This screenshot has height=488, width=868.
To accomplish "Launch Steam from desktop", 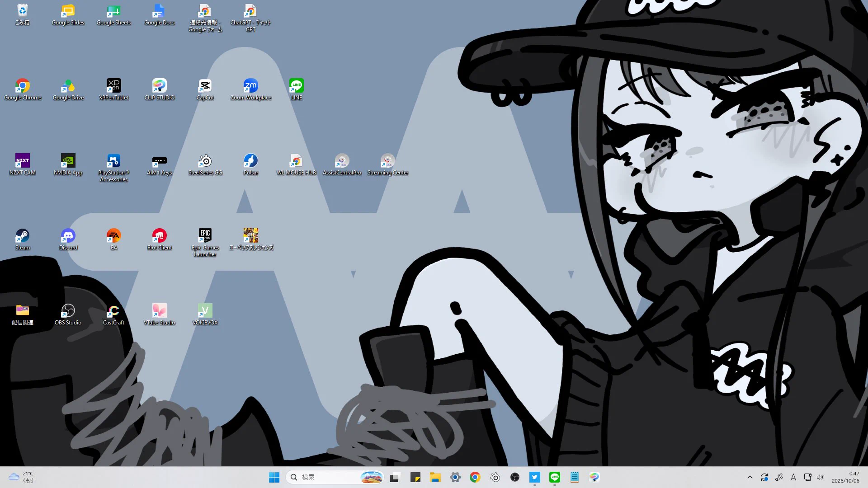I will (22, 239).
